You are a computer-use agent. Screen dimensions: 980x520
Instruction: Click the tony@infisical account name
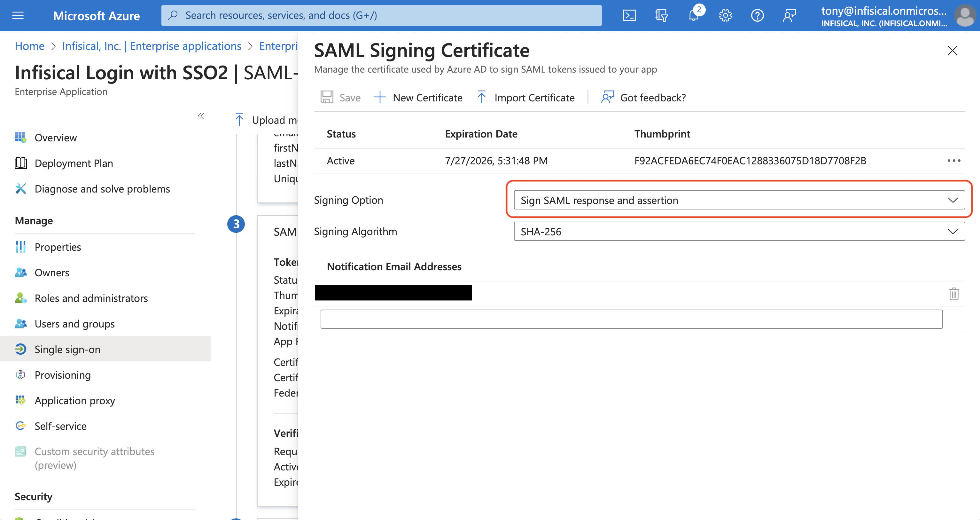pyautogui.click(x=883, y=11)
